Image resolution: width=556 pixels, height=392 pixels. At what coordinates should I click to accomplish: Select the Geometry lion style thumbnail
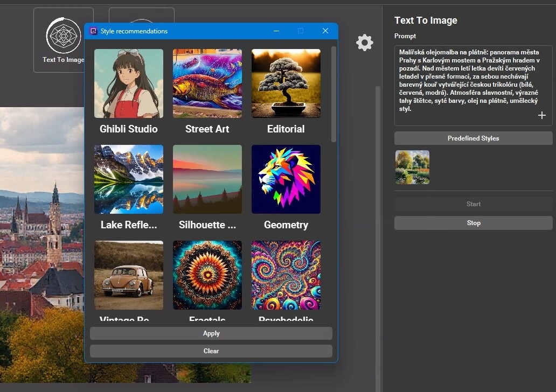(x=286, y=179)
